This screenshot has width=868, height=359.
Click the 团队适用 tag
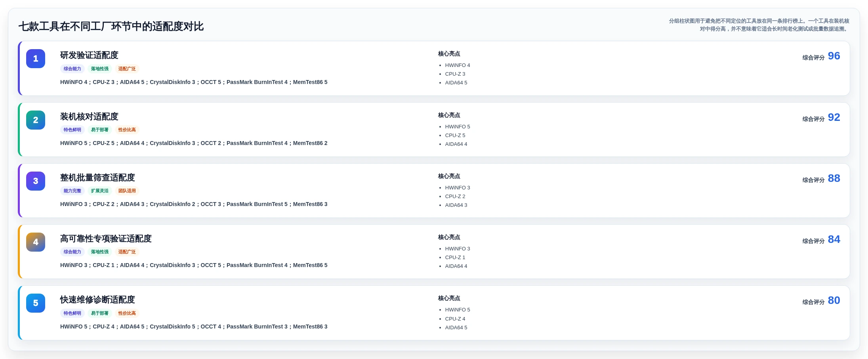coord(127,191)
